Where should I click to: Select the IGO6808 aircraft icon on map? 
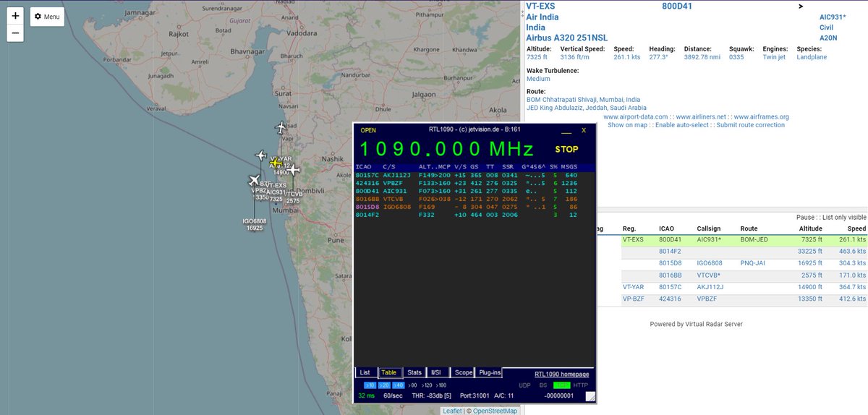254,181
